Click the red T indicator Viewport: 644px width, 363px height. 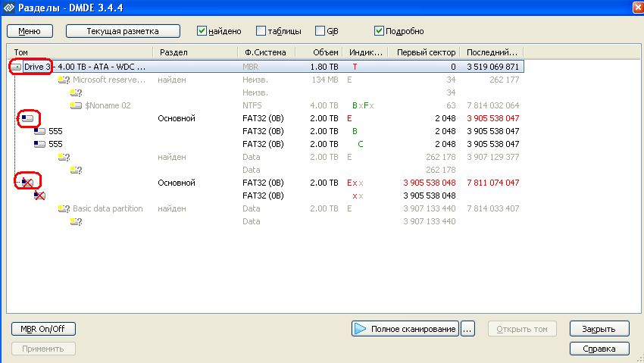(355, 67)
